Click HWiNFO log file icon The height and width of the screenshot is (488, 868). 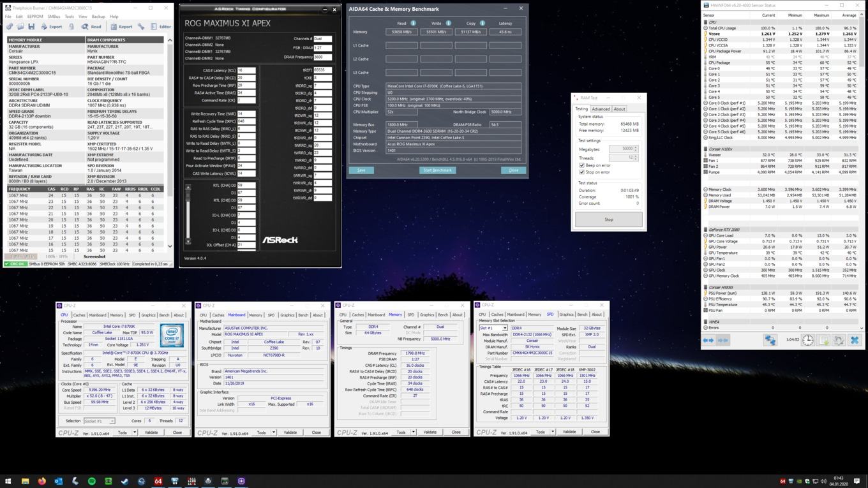pyautogui.click(x=823, y=341)
